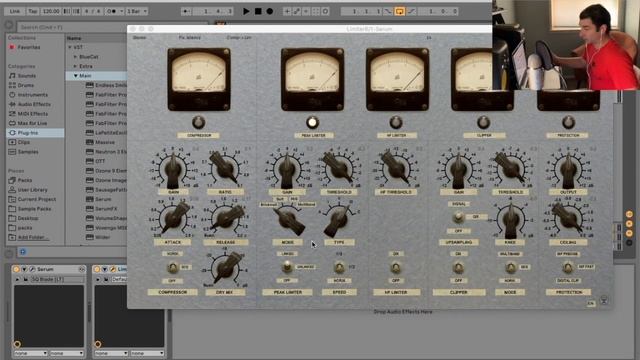
Task: Click the Protection lamp button
Action: point(568,122)
